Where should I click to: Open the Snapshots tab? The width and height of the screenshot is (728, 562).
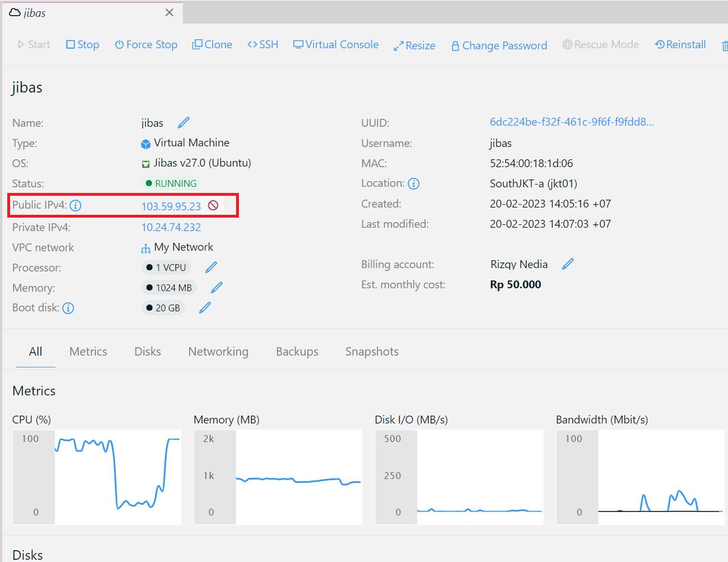coord(371,352)
